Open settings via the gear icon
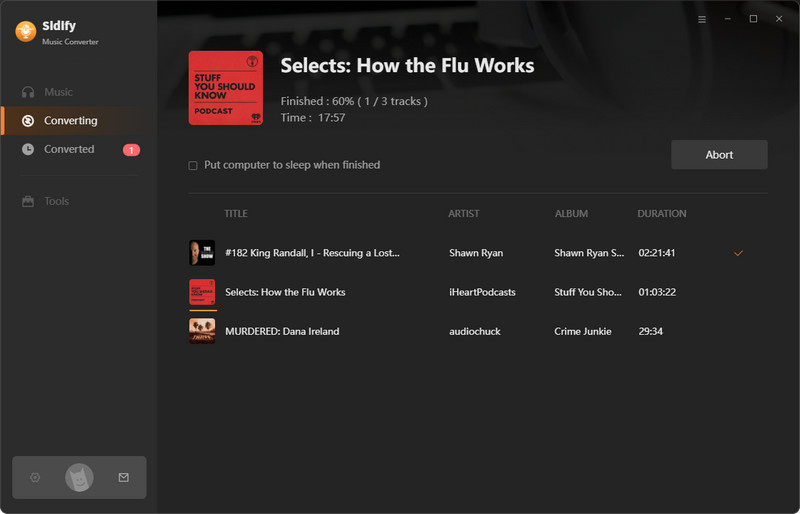Image resolution: width=800 pixels, height=514 pixels. point(35,477)
